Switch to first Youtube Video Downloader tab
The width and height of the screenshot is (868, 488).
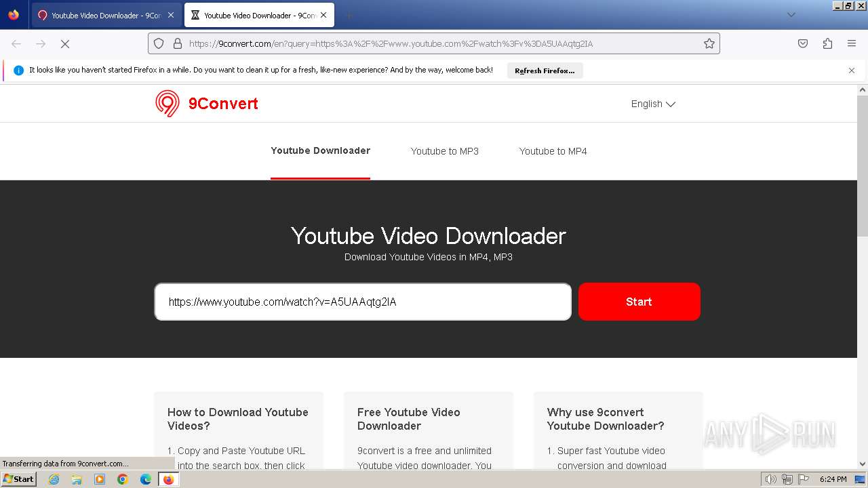(106, 15)
